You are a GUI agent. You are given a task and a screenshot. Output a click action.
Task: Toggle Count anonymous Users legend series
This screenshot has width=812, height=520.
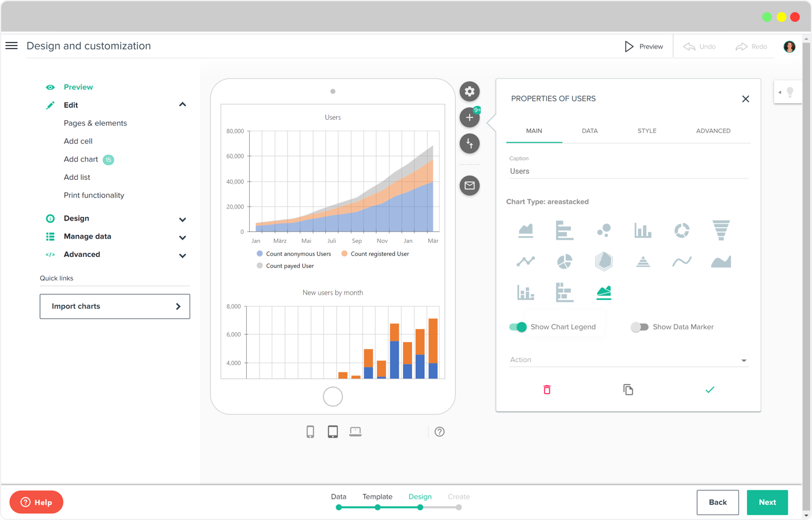coord(294,254)
